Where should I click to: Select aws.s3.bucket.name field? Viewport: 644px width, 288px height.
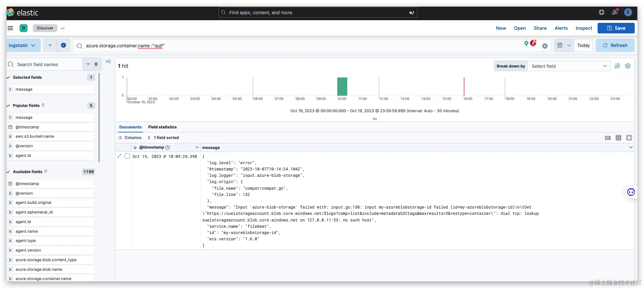pyautogui.click(x=50, y=136)
